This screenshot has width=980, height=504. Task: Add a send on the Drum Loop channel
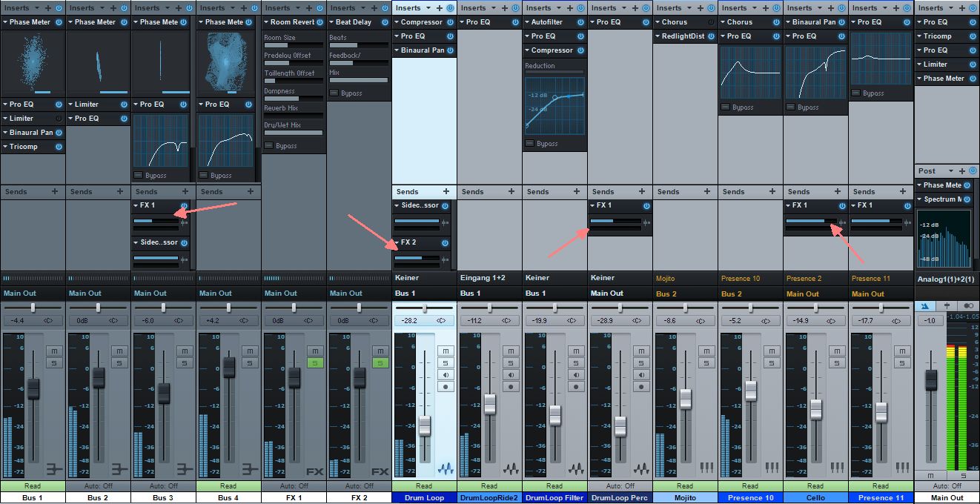[x=446, y=191]
